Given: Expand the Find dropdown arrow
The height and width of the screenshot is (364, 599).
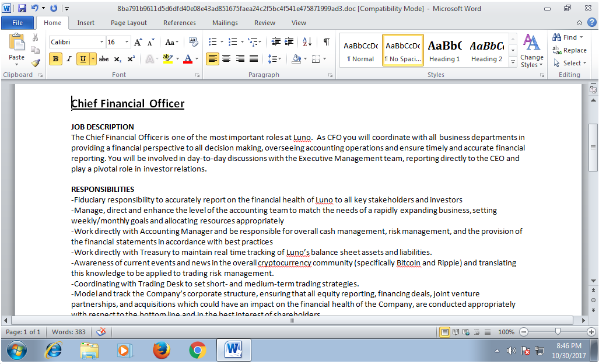Looking at the screenshot, I should pyautogui.click(x=582, y=37).
